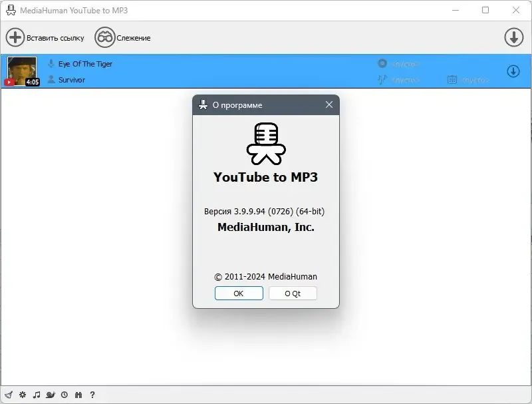This screenshot has width=532, height=404.
Task: Click the album disc icon in track row
Action: point(382,63)
